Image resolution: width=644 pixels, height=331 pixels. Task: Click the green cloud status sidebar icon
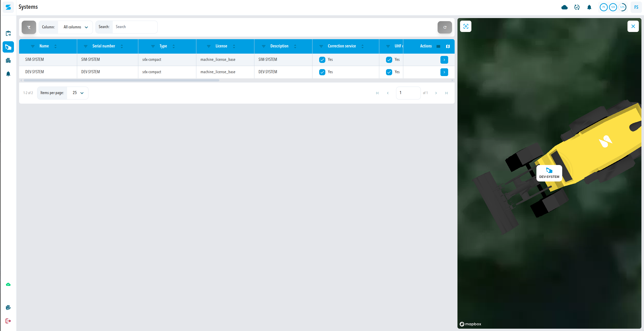8,284
